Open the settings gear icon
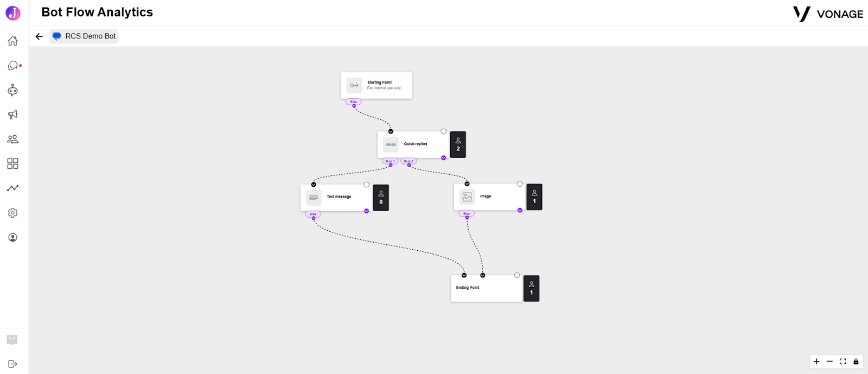The height and width of the screenshot is (374, 868). [12, 213]
